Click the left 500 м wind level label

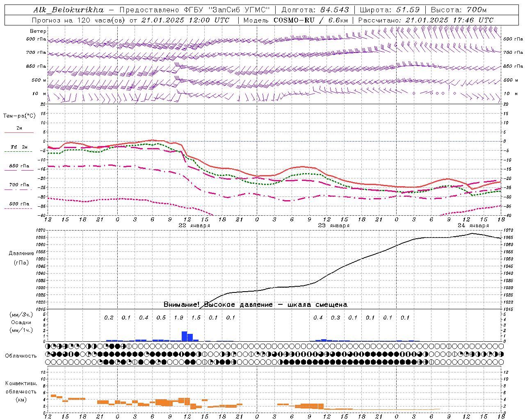pyautogui.click(x=39, y=80)
